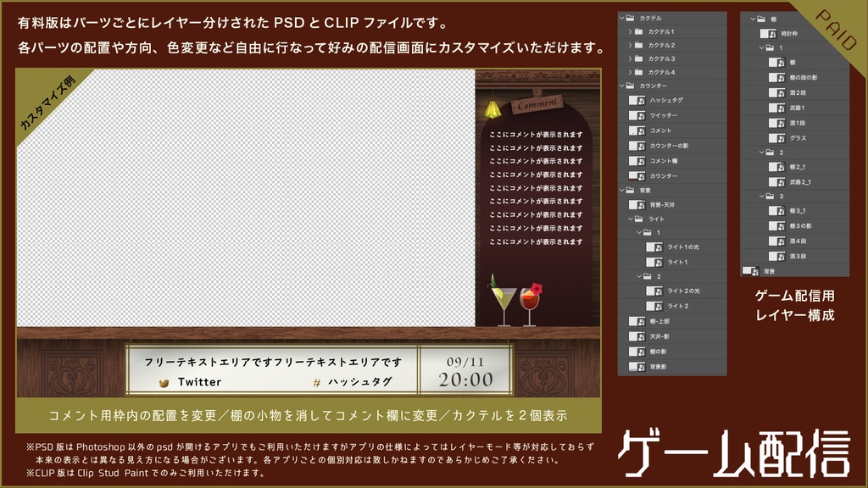Click the カウンター folder icon
This screenshot has width=868, height=488.
(630, 87)
